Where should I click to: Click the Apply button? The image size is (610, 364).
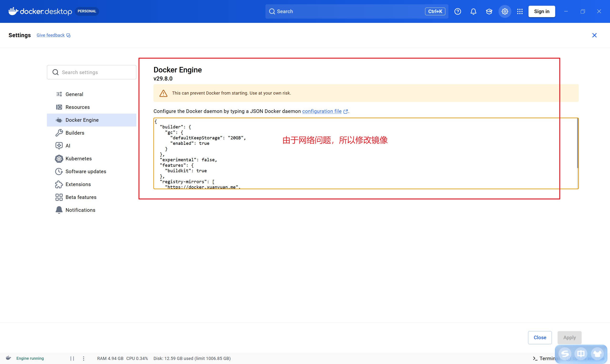[x=569, y=338]
